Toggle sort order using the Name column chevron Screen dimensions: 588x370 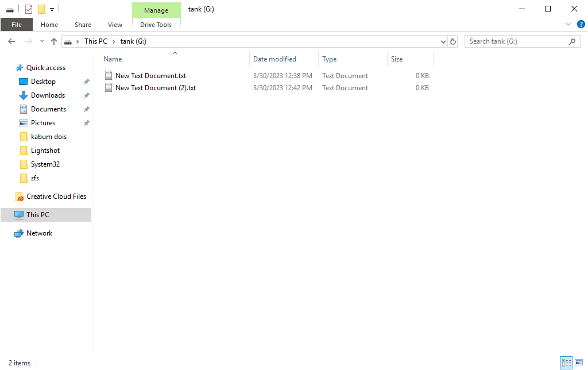175,52
